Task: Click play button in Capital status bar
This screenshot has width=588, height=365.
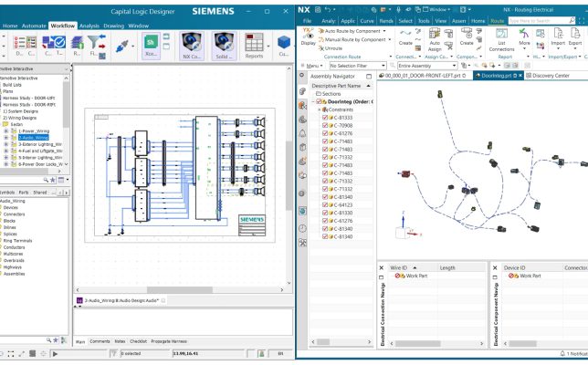Action: click(55, 353)
